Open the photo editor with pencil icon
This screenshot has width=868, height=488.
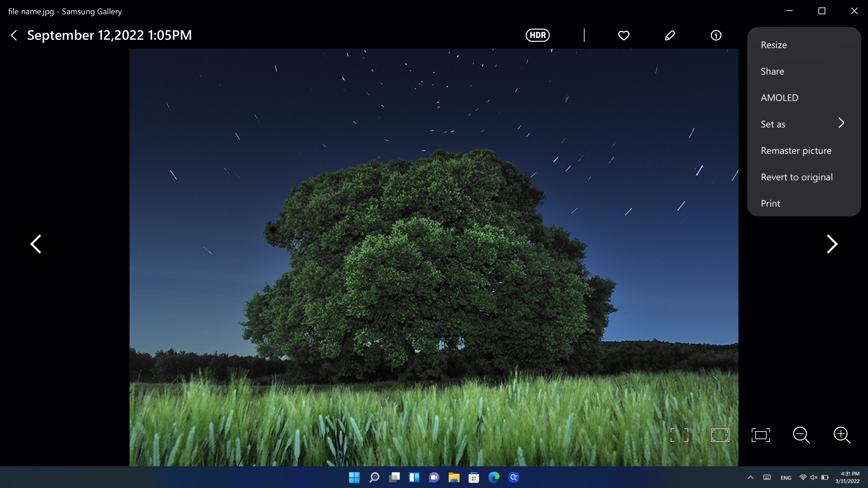click(x=670, y=35)
